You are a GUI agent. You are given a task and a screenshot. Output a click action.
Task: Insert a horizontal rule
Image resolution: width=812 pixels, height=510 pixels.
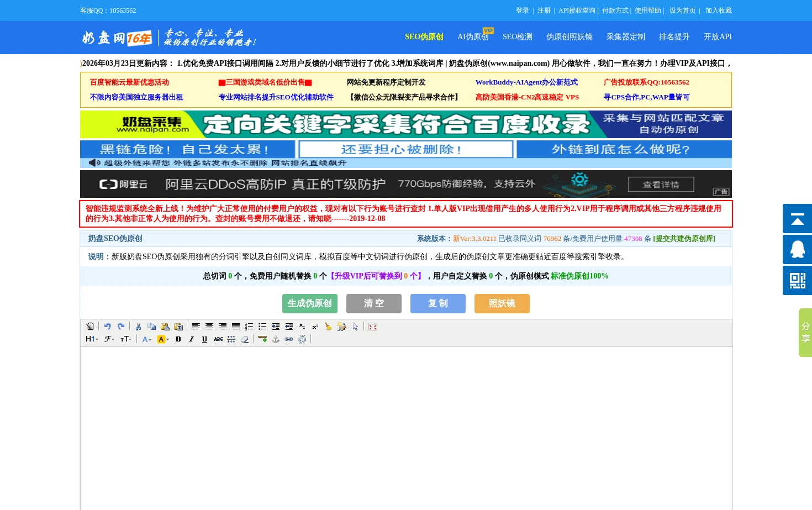pos(262,339)
